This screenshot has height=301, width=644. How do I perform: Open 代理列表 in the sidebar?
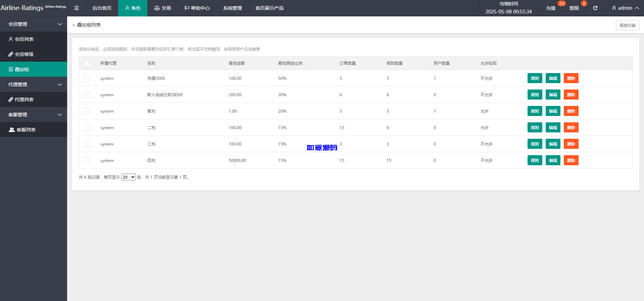tap(34, 100)
